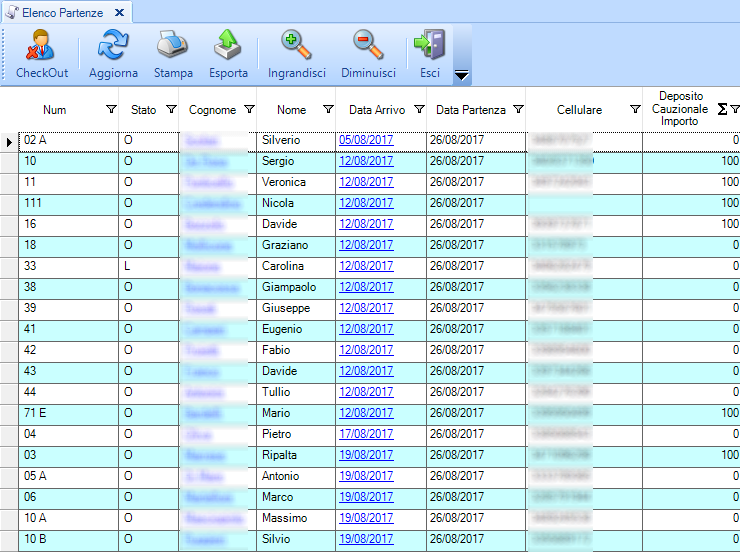Refresh list with Aggiorna icon

coord(113,45)
